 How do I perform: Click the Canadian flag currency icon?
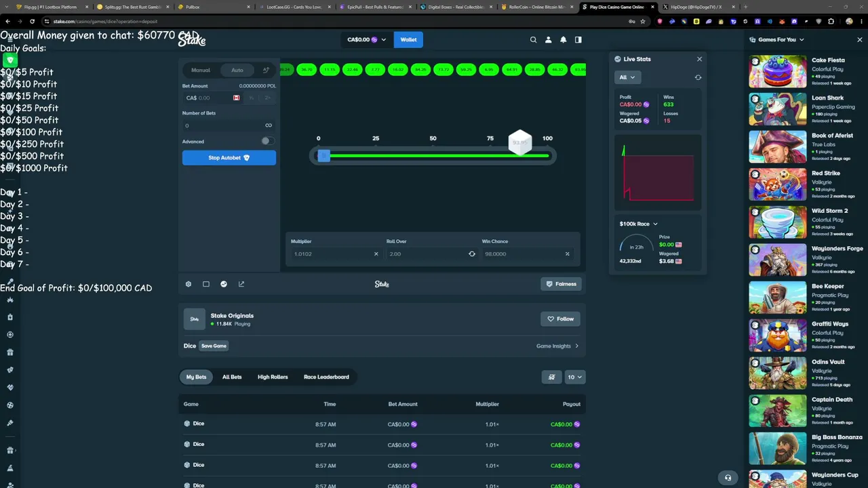pos(236,98)
